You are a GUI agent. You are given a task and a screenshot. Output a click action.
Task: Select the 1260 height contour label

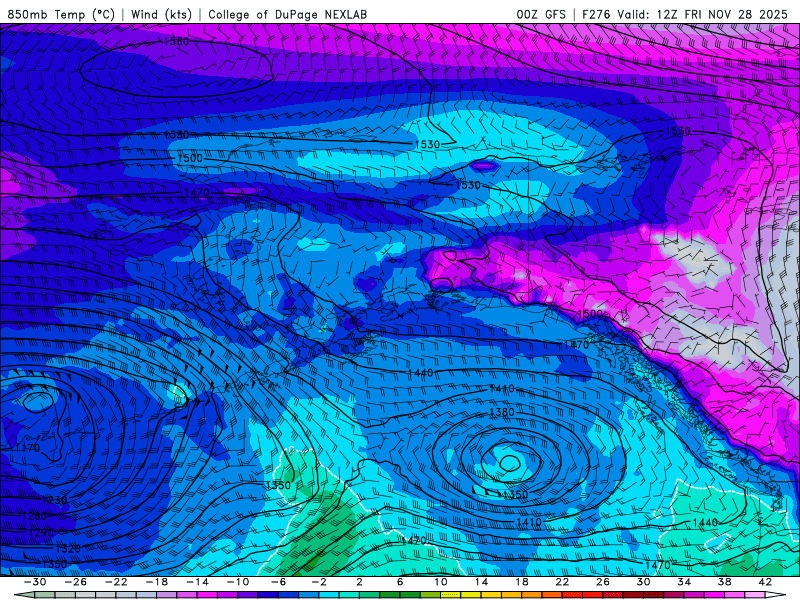34,516
